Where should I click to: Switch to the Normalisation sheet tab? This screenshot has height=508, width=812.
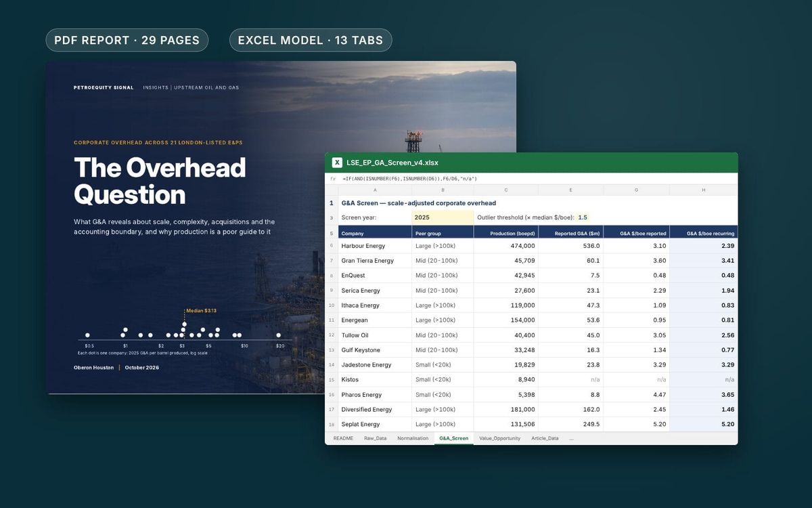pyautogui.click(x=413, y=438)
